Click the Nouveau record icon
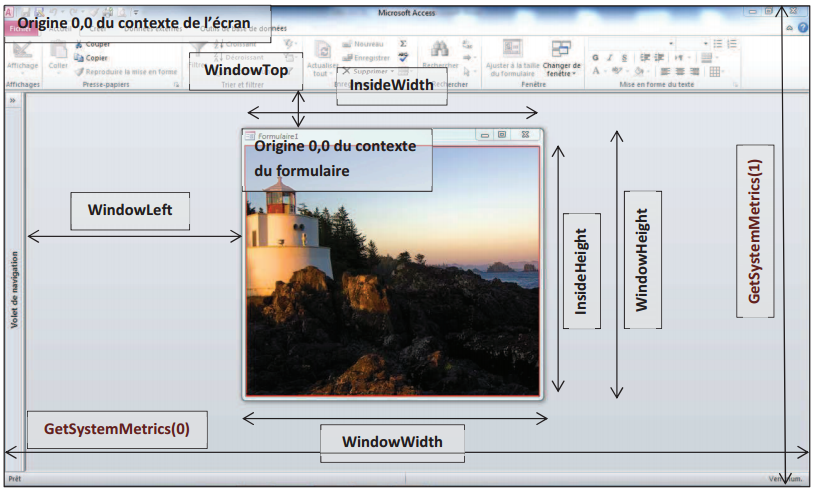 click(348, 44)
